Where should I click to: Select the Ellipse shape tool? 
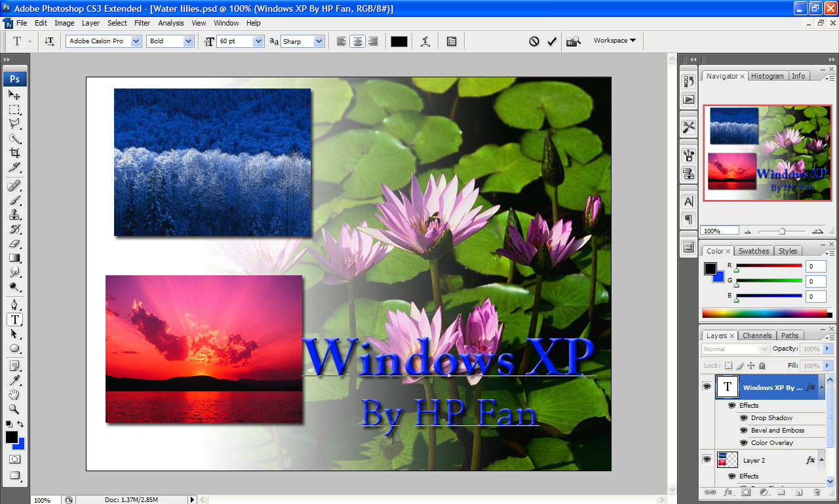click(14, 348)
